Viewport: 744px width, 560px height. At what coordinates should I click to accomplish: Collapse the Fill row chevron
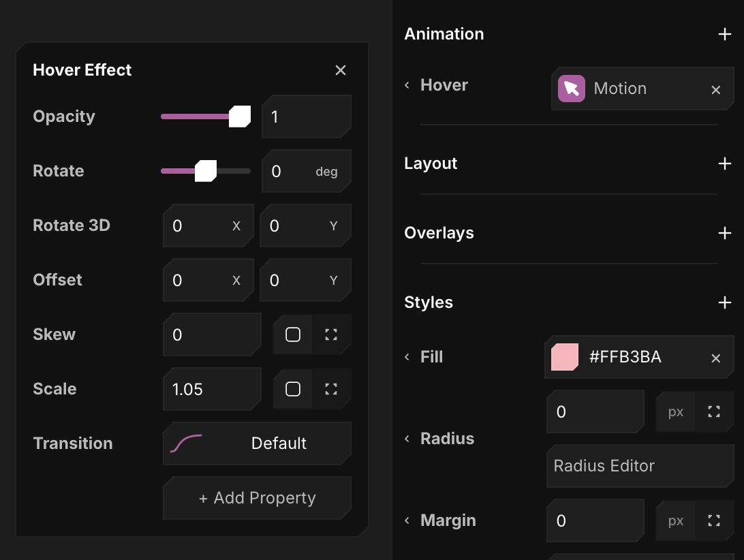[407, 357]
